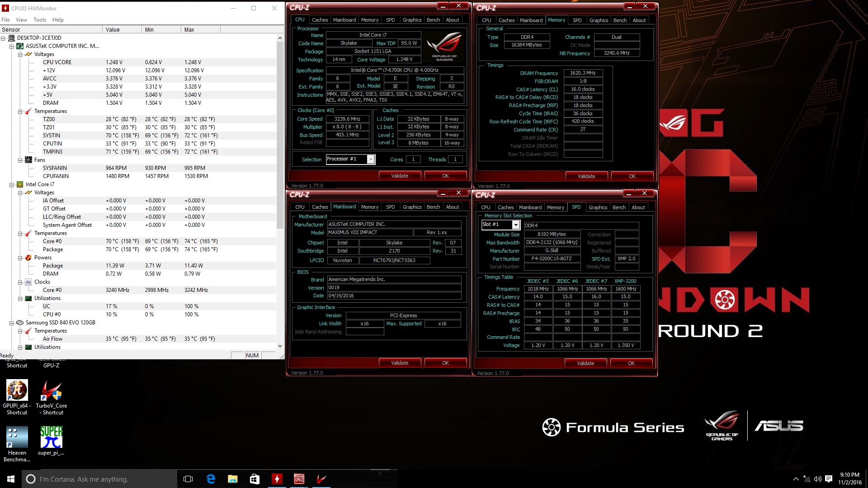868x488 pixels.
Task: Click Validate in the SPD tab window
Action: coord(585,363)
